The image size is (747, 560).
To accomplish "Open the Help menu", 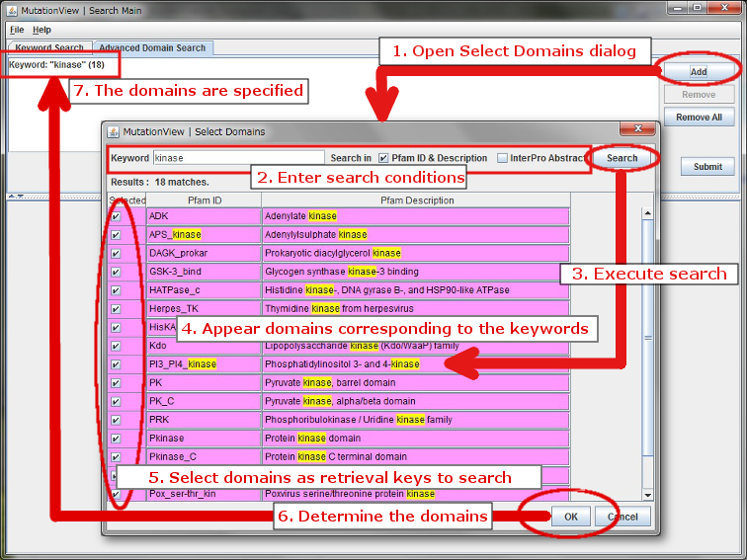I will (x=41, y=30).
